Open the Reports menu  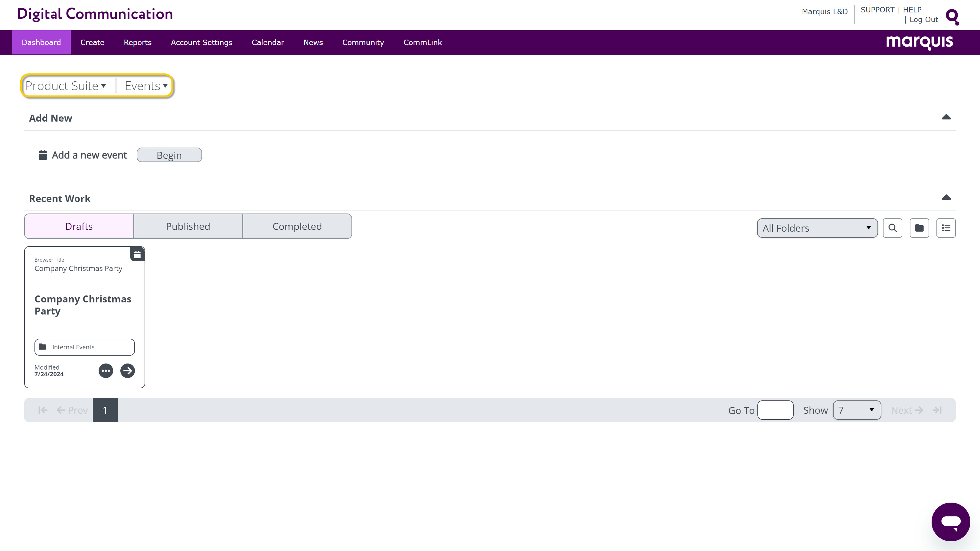click(137, 43)
